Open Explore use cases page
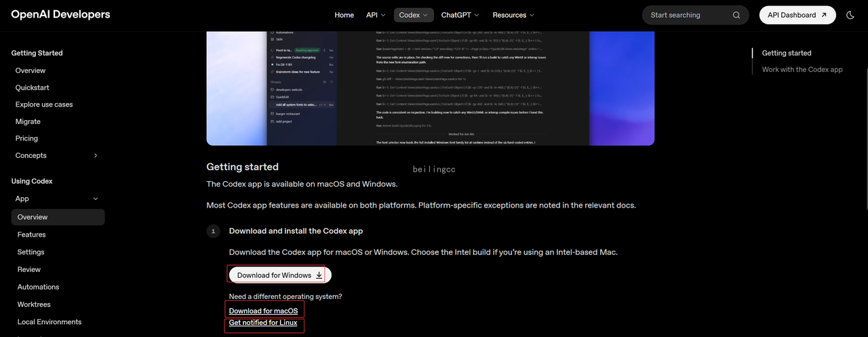Image resolution: width=868 pixels, height=337 pixels. 44,104
